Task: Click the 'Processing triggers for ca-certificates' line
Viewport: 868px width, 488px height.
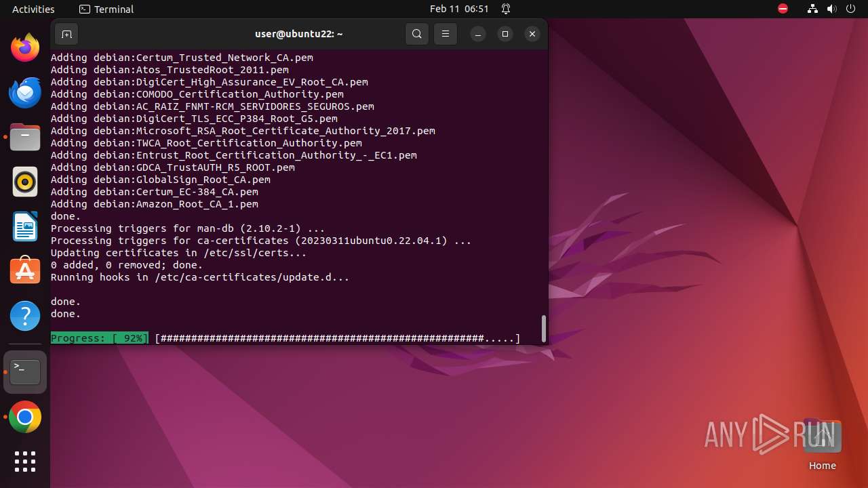Action: pyautogui.click(x=261, y=241)
